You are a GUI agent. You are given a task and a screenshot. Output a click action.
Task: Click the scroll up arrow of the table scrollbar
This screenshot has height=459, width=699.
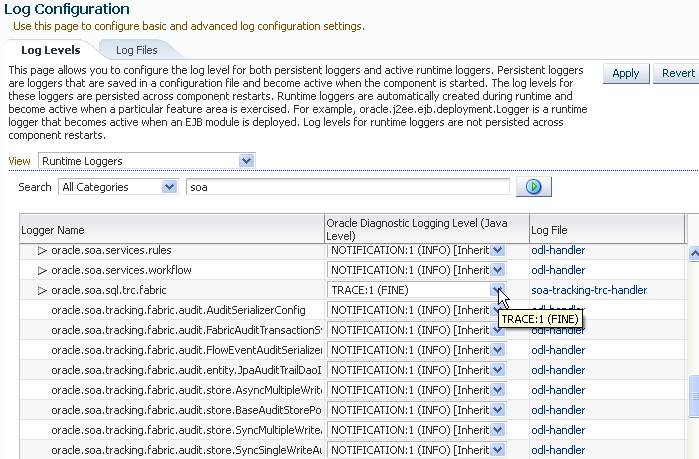(x=694, y=254)
